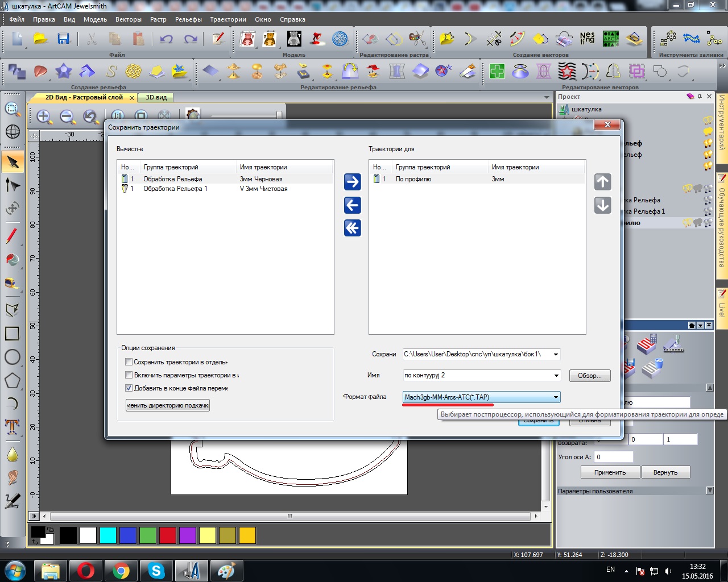
Task: Toggle the solid yellow bulb below шкатулка
Action: (708, 132)
